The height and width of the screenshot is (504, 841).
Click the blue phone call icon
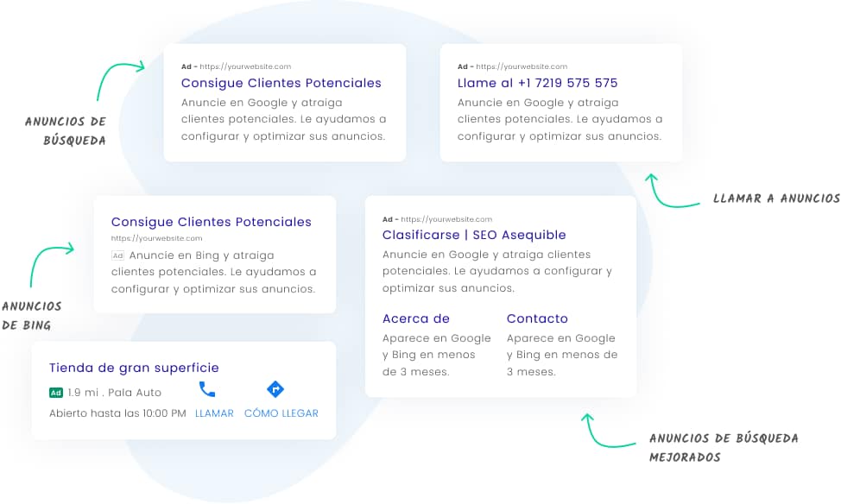tap(207, 389)
